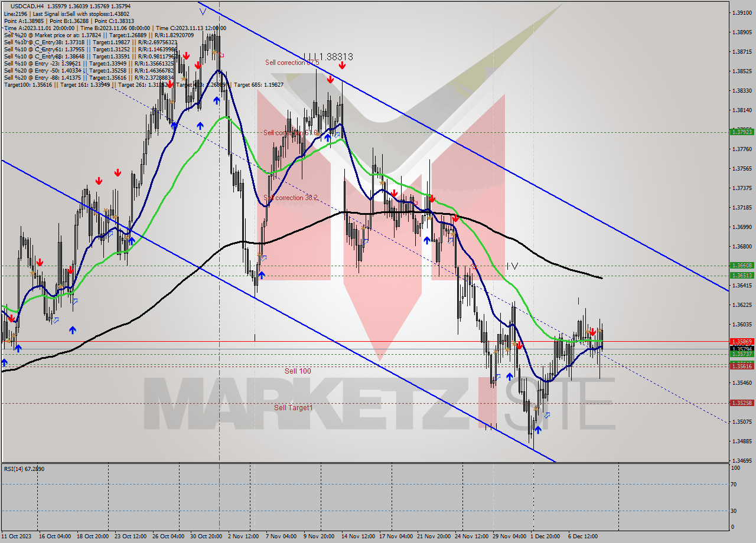Click the red 1.35616 price tag

[742, 367]
